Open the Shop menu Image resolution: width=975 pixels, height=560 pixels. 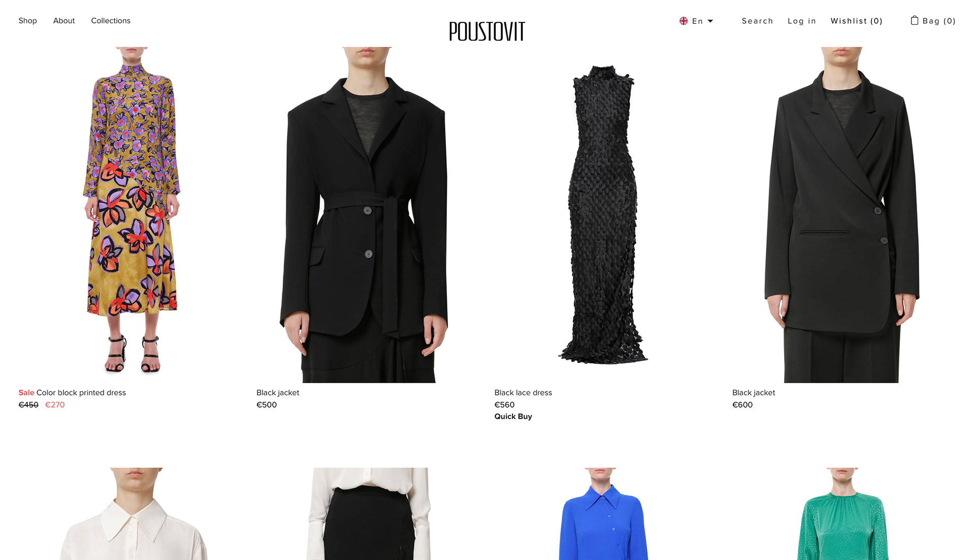point(27,21)
